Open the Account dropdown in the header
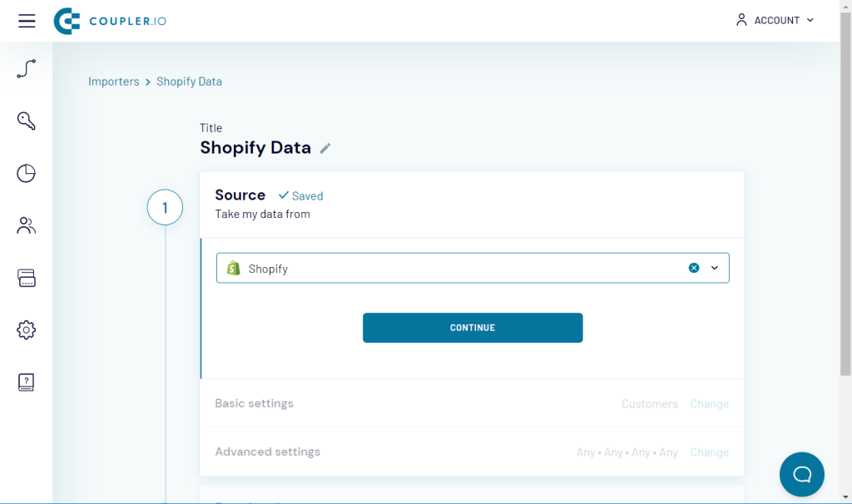The height and width of the screenshot is (504, 852). point(775,20)
